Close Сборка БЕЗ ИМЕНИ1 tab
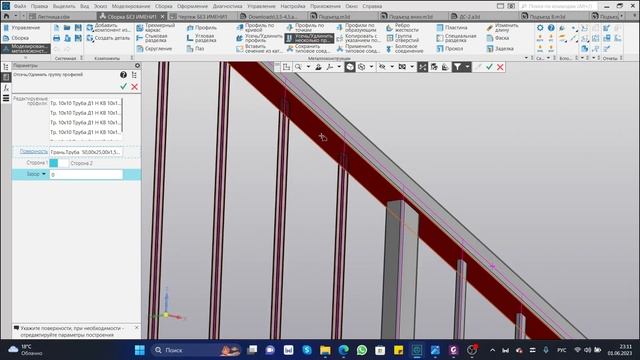Screen dimensions: 640x360 tap(162, 16)
